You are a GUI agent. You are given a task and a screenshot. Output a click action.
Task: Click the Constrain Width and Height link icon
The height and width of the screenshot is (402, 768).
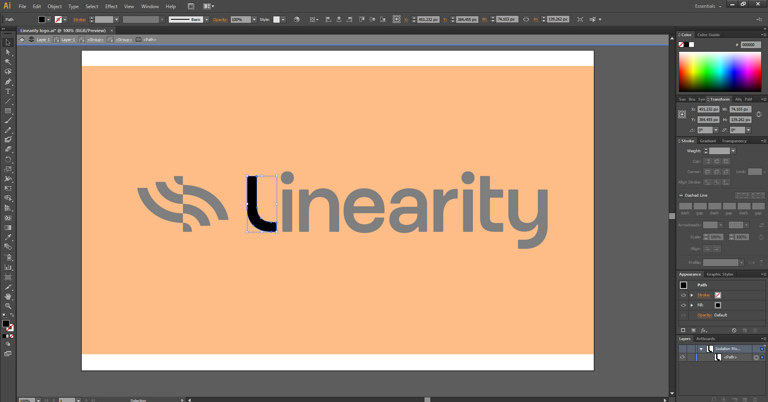point(526,20)
